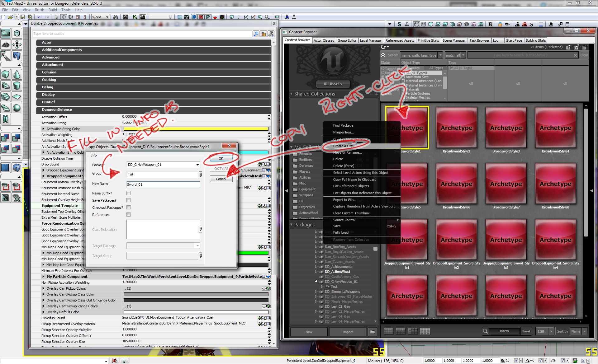Click New button in Content Browser
This screenshot has height=364, width=598.
[x=309, y=332]
